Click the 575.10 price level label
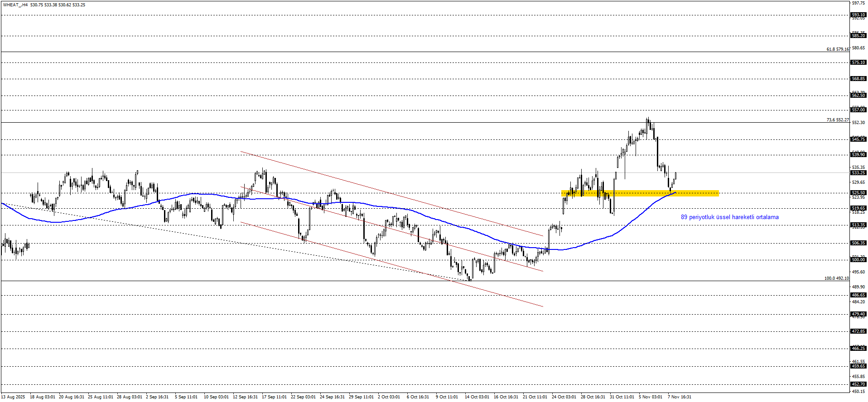Screen dimensions: 868x402 (858, 62)
